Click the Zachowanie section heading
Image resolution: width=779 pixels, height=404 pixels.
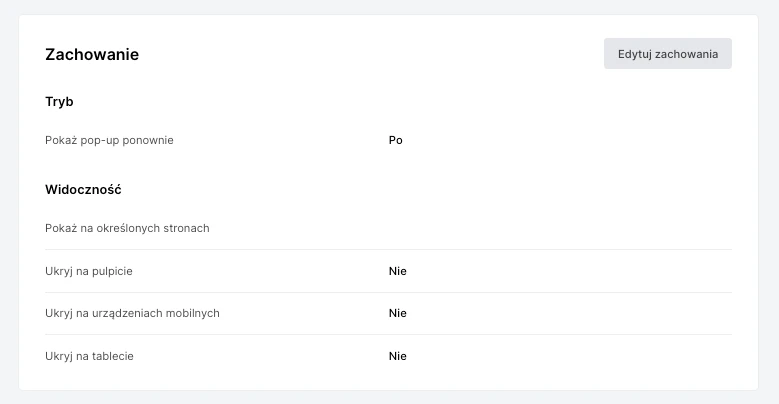click(92, 55)
